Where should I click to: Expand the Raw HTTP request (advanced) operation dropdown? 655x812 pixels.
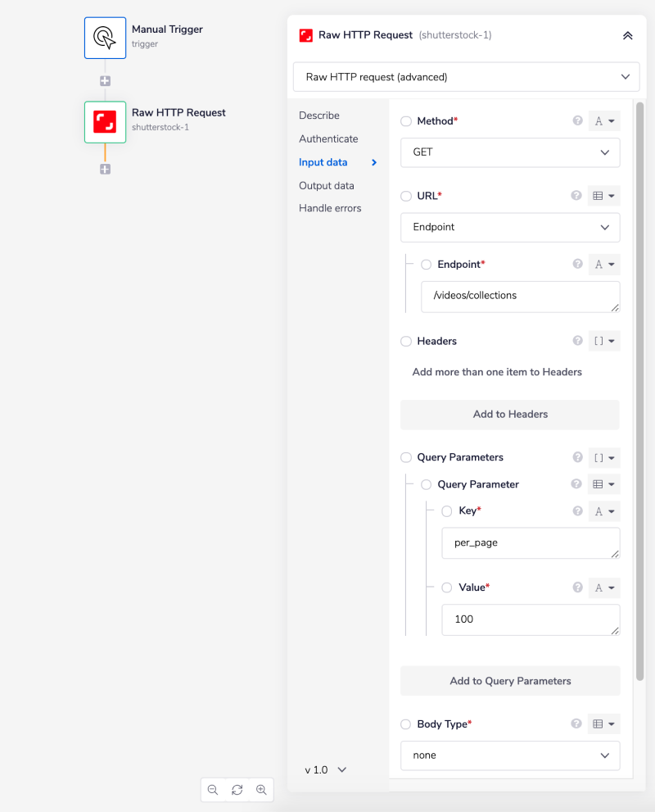point(466,77)
